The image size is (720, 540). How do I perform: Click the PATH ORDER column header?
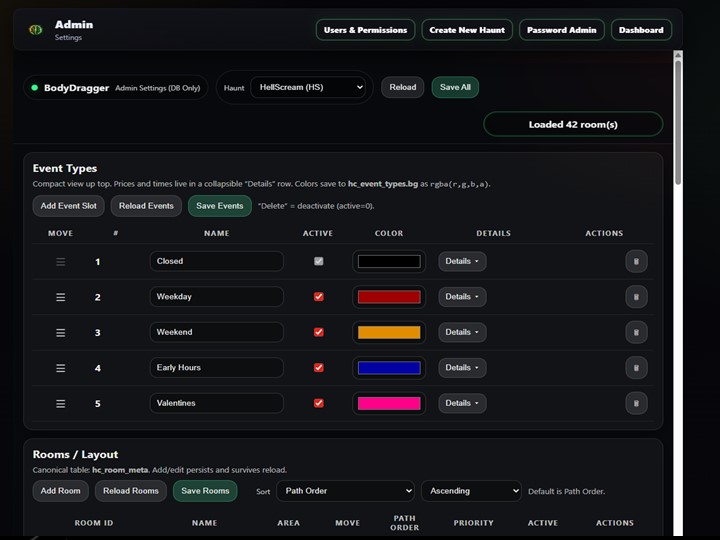tap(405, 523)
